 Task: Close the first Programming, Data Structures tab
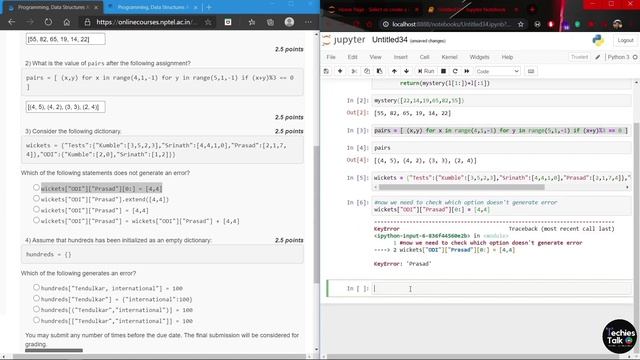(96, 7)
